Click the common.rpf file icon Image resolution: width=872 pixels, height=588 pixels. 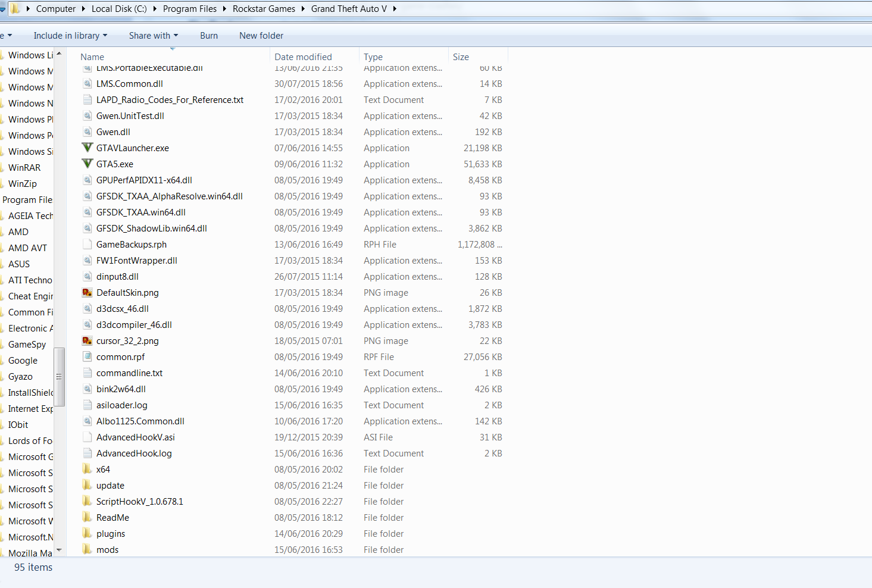[87, 356]
